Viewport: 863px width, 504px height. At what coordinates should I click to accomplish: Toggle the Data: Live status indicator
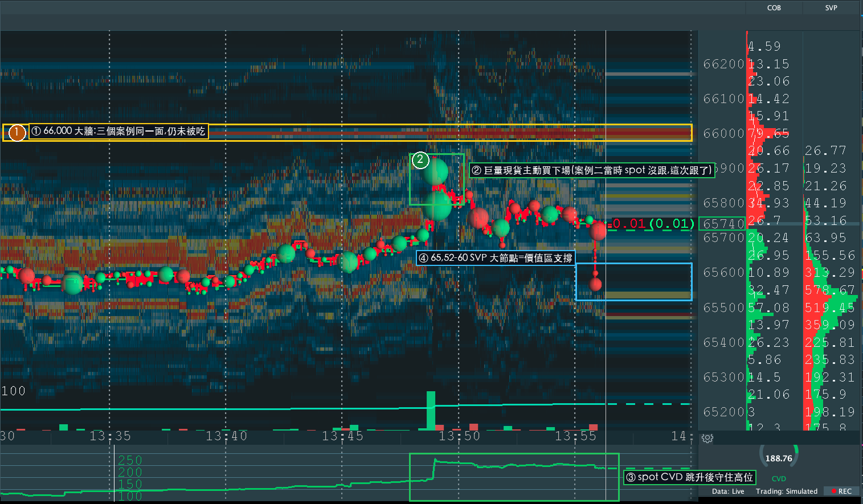(728, 491)
